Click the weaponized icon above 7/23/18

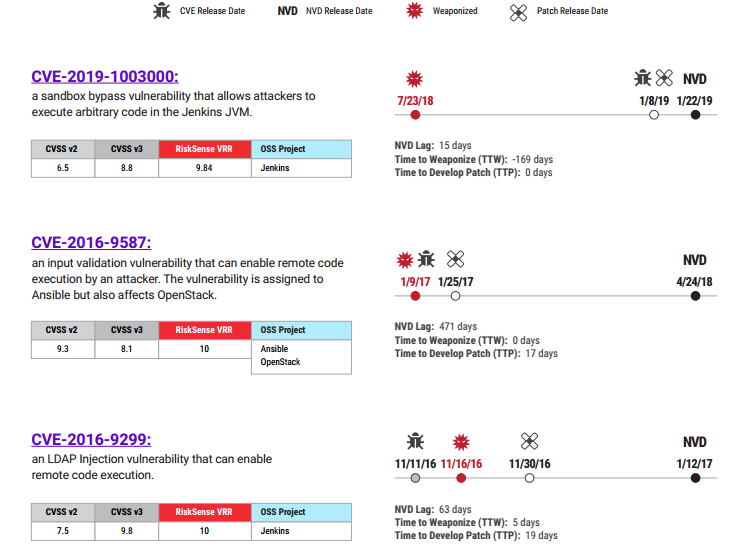pyautogui.click(x=413, y=78)
